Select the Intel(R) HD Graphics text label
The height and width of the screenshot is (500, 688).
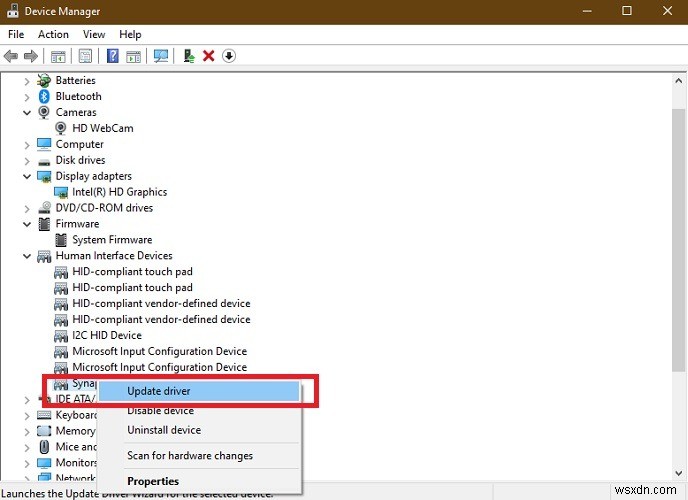click(x=120, y=192)
